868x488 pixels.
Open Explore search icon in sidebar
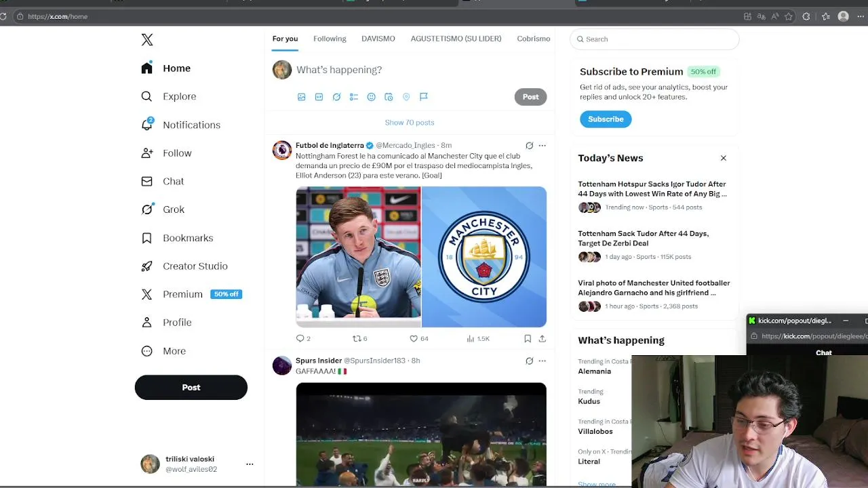pos(146,96)
